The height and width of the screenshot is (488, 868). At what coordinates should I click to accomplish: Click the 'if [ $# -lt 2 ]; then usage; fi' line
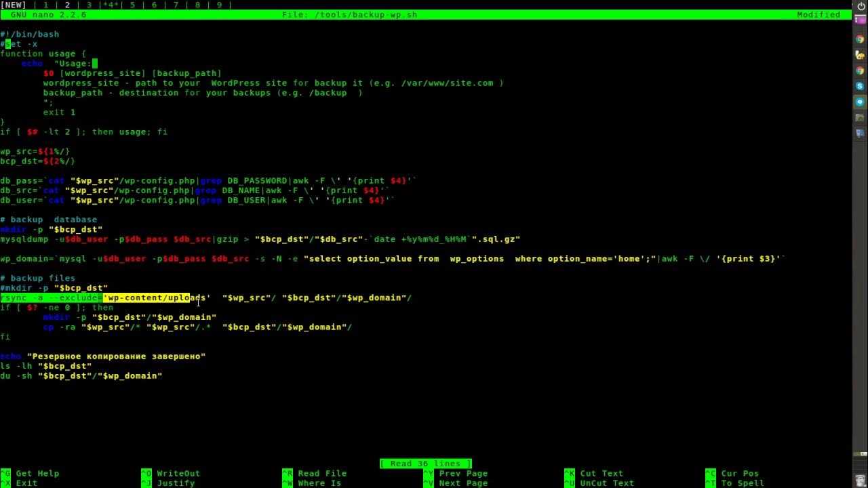[x=84, y=131]
